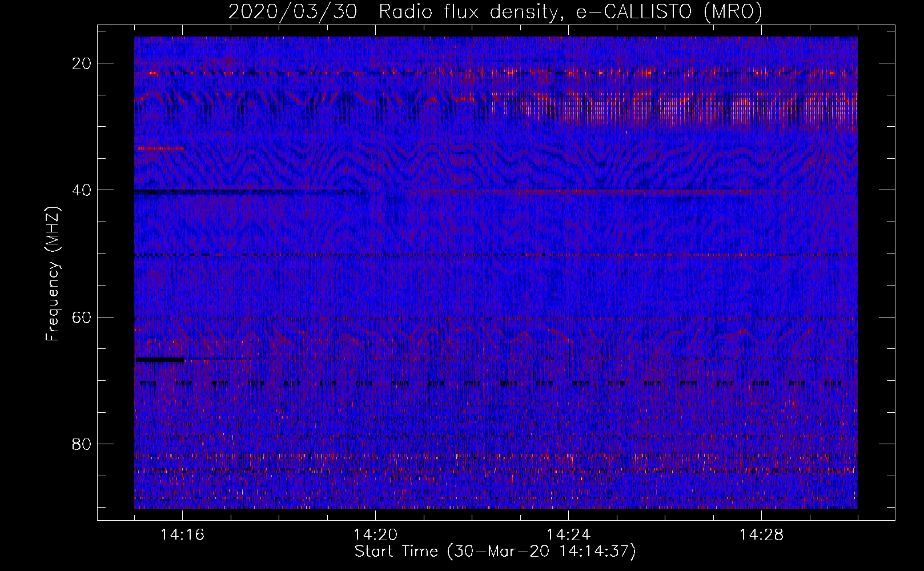Screen dimensions: 924x571
Task: Click the 14:28 time axis label
Action: [x=761, y=535]
